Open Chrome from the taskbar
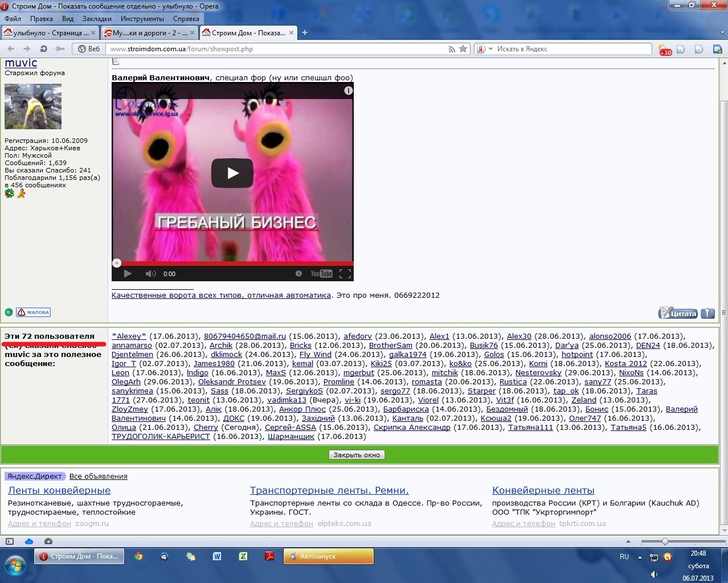Viewport: 728px width, 583px height. coord(138,556)
